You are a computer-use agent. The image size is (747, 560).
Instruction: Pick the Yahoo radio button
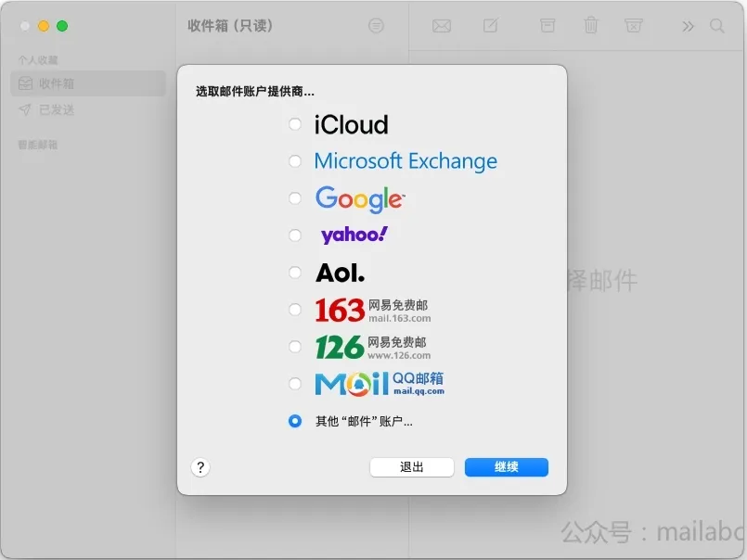pyautogui.click(x=295, y=235)
